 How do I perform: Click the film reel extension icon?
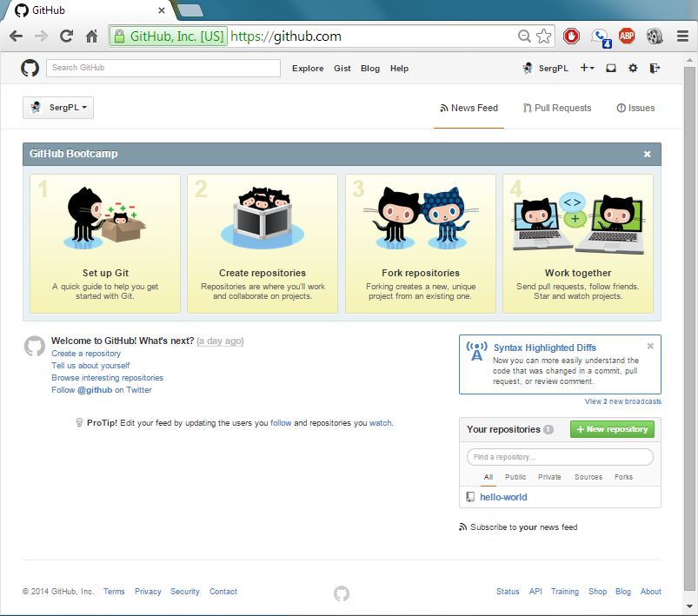click(655, 36)
